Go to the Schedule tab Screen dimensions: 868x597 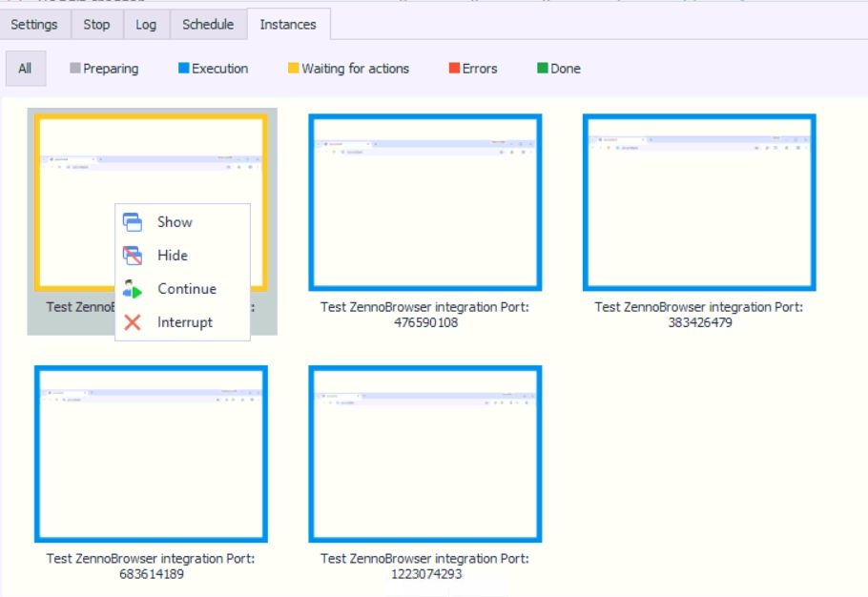click(208, 25)
